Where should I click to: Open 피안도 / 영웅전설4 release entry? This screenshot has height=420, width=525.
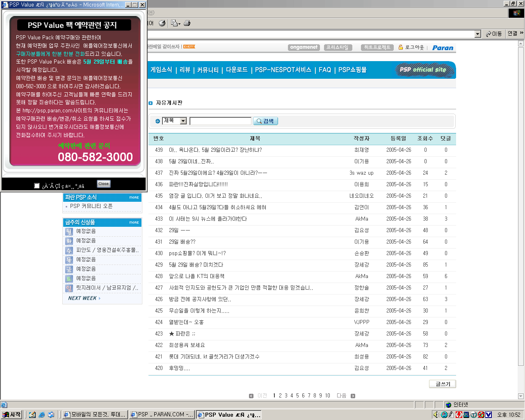[107, 250]
